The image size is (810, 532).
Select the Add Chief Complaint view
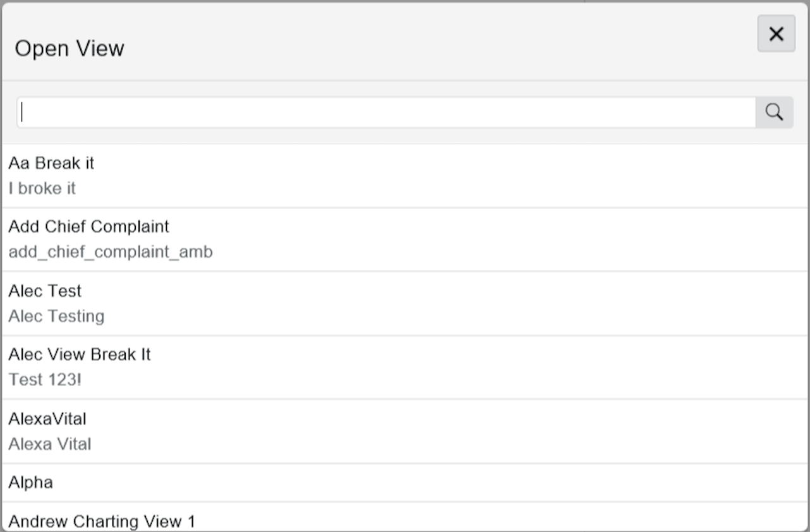point(404,239)
